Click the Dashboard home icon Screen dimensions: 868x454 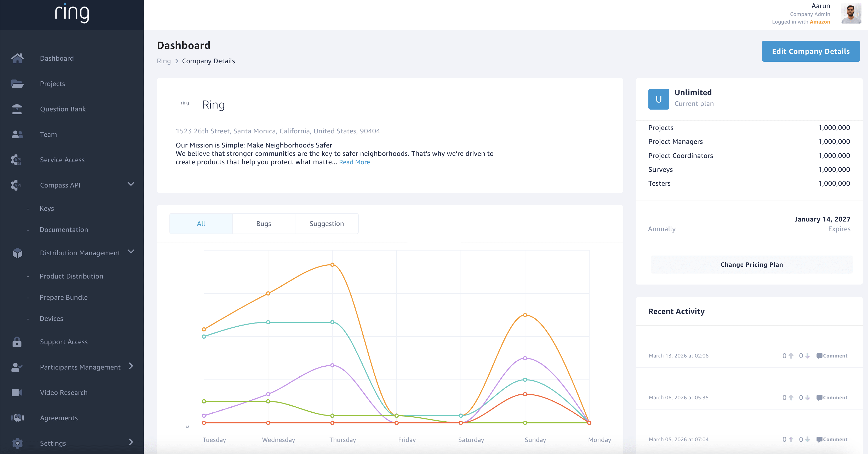(17, 58)
